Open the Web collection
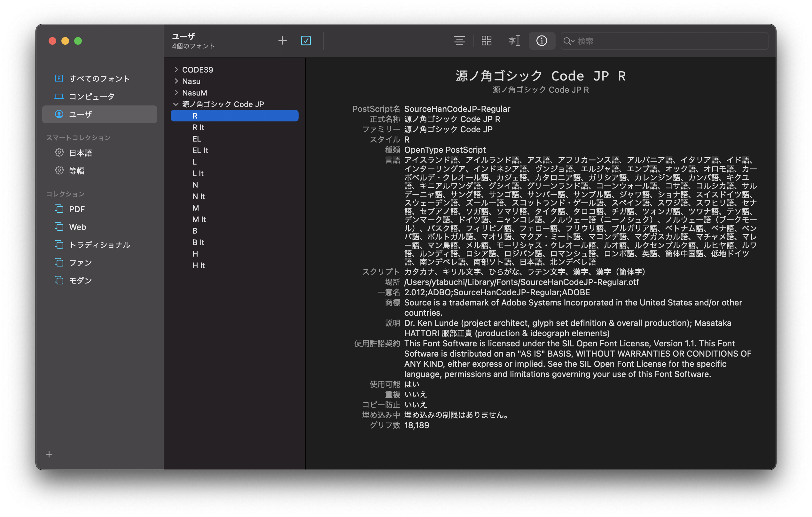Screen dimensions: 812x517 (x=100, y=227)
